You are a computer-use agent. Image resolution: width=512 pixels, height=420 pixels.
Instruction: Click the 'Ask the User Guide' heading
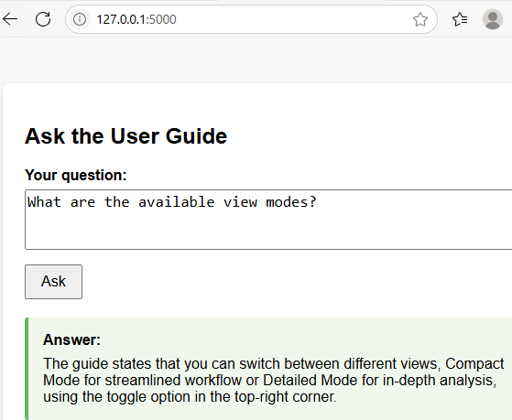coord(126,136)
